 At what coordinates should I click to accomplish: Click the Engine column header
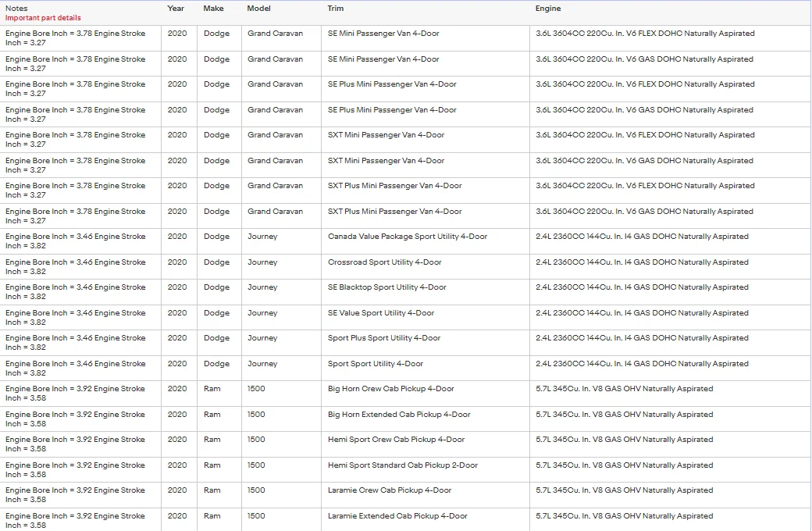point(548,9)
